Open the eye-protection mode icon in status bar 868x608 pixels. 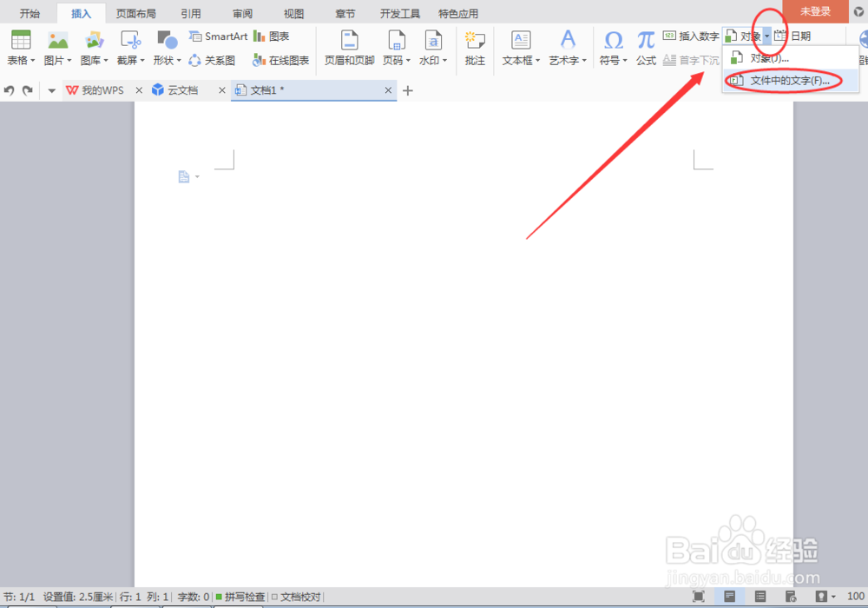(x=821, y=597)
